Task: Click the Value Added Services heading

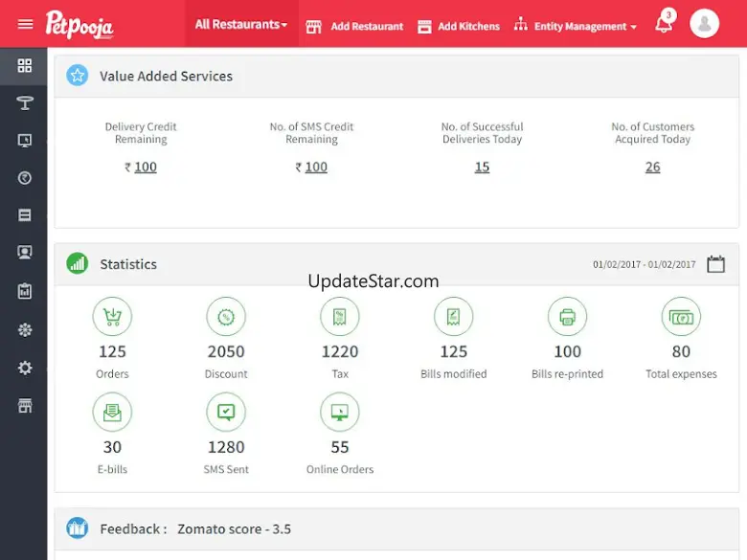Action: [166, 77]
